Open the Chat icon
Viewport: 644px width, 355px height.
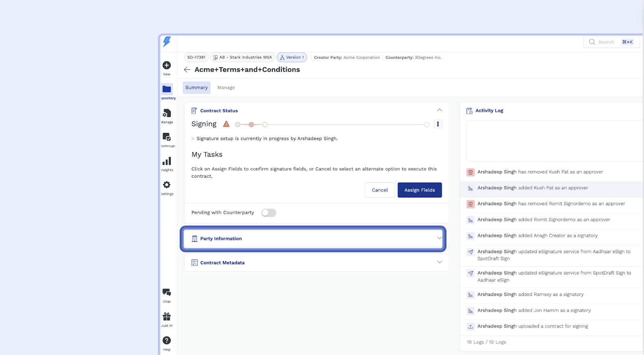coord(167,292)
